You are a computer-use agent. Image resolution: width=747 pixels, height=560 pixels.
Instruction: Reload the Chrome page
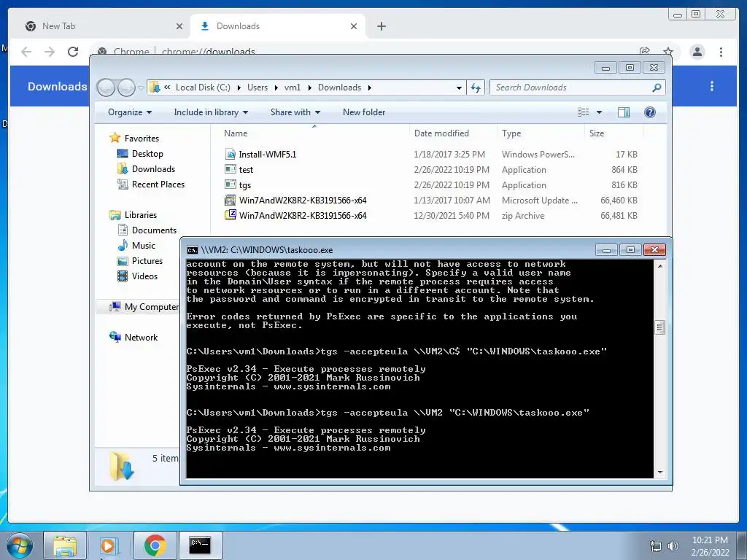click(73, 52)
